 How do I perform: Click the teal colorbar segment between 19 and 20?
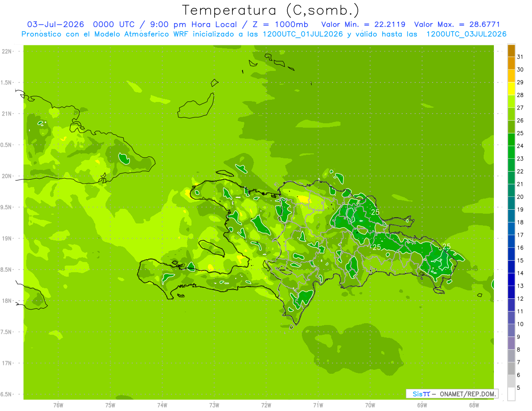click(511, 203)
